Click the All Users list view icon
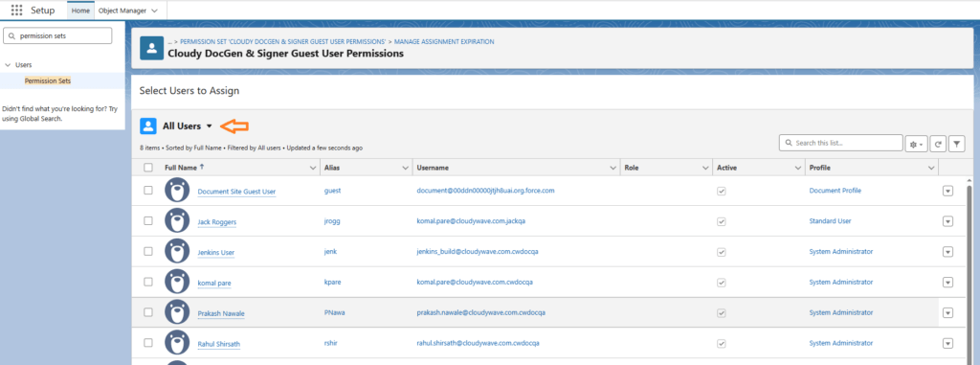Viewport: 980px width, 365px height. point(148,125)
